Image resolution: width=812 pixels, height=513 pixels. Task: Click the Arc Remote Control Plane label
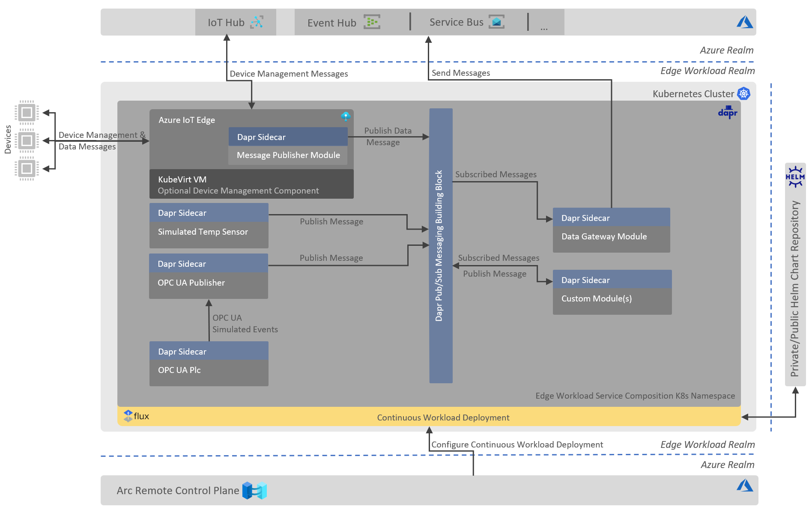tap(178, 491)
